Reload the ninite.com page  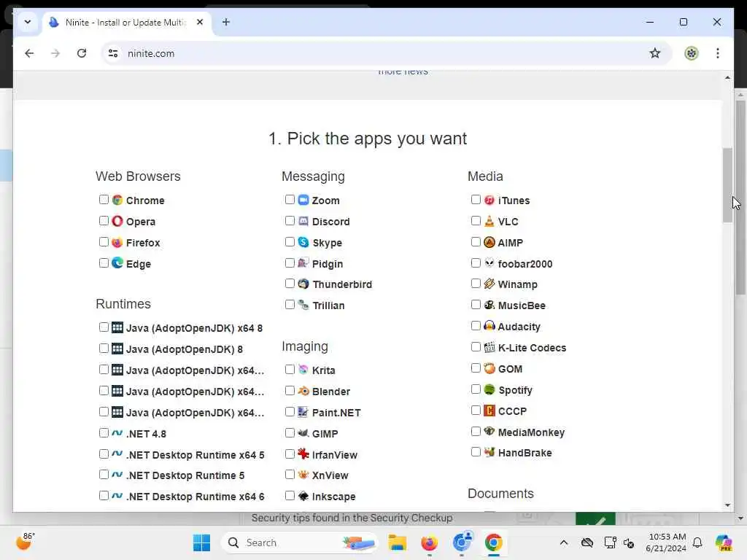(x=82, y=53)
